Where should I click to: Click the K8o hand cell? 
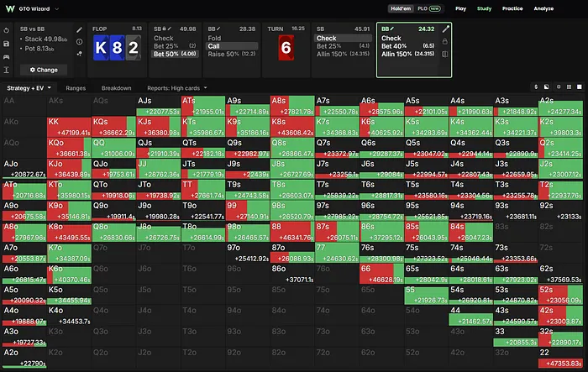coord(69,232)
